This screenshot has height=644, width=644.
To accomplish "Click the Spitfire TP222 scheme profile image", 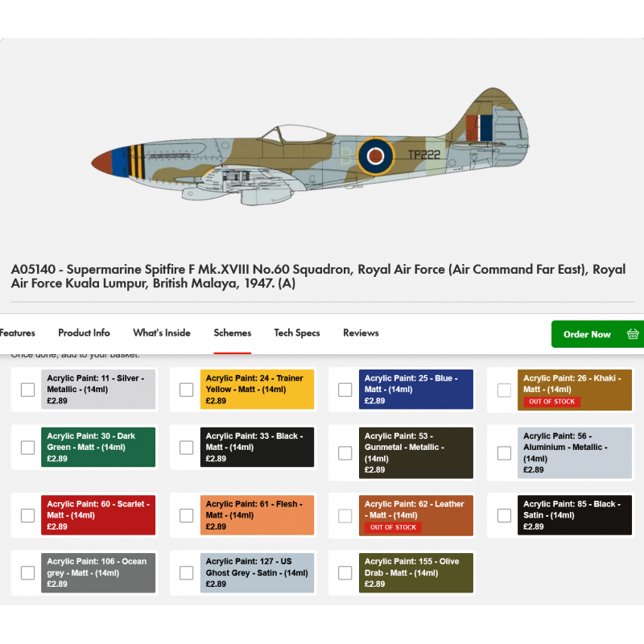I will click(311, 146).
